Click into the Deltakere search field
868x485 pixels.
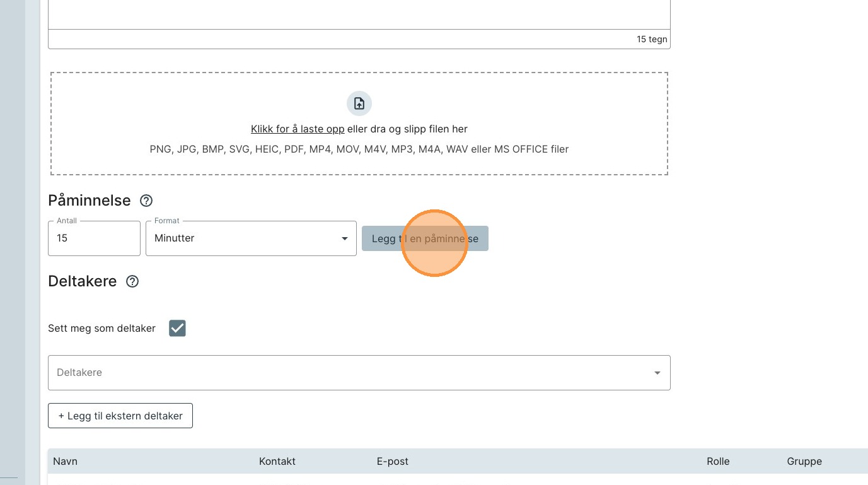pos(347,373)
